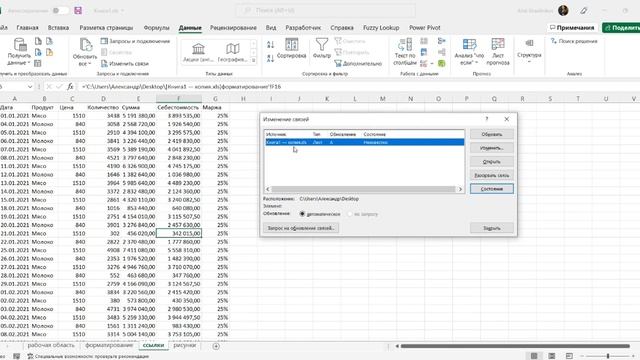Open the Главная tab
Screen dimensions: 640x360
(x=27, y=28)
